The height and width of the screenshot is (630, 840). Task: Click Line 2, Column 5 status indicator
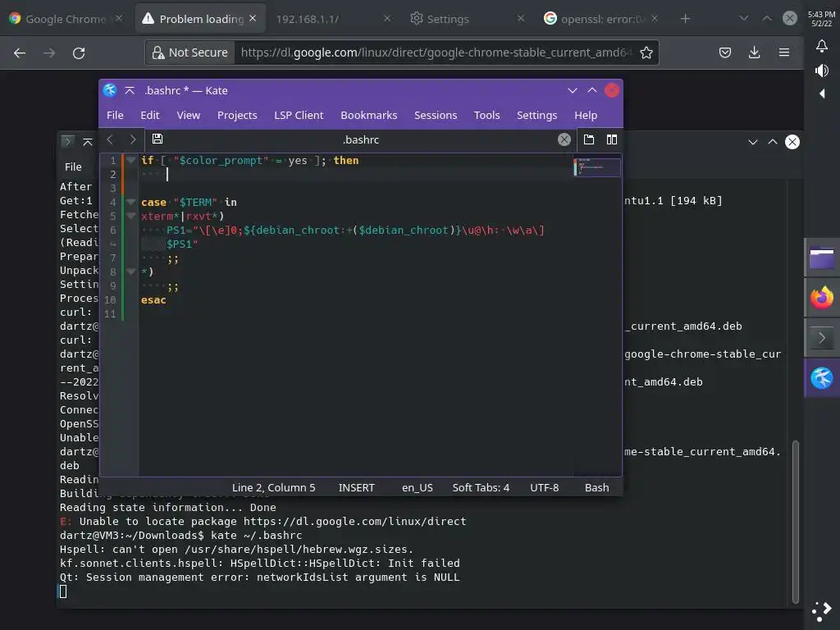(x=273, y=487)
